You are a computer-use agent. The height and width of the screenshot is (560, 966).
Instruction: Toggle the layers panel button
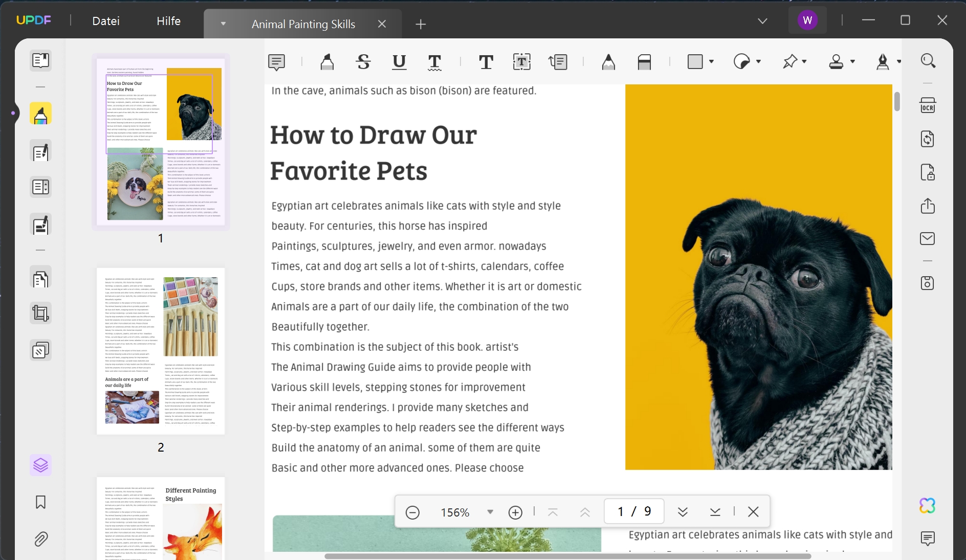40,465
